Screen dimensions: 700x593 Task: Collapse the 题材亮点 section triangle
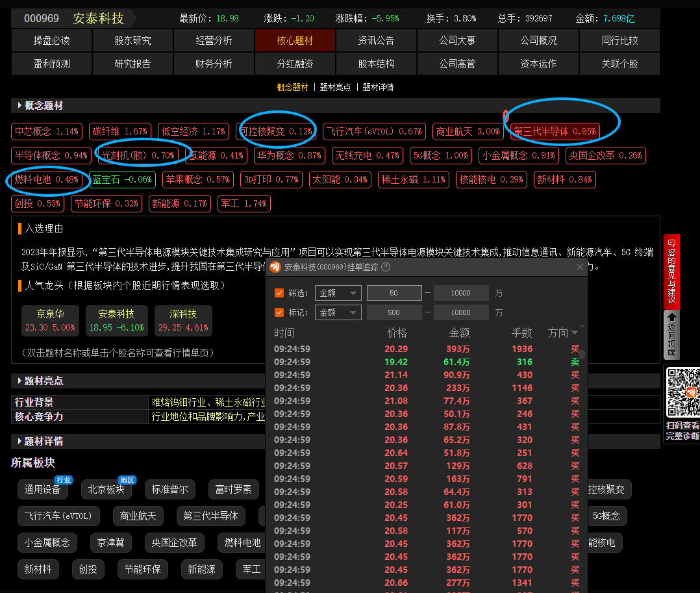pyautogui.click(x=19, y=381)
